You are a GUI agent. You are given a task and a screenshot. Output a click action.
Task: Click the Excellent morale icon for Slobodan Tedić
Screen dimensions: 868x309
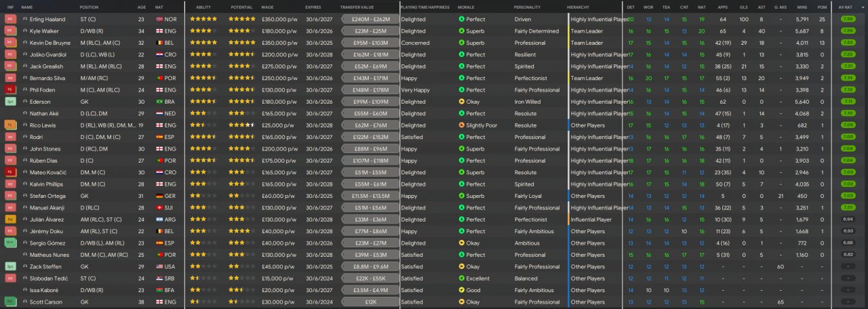click(x=462, y=279)
